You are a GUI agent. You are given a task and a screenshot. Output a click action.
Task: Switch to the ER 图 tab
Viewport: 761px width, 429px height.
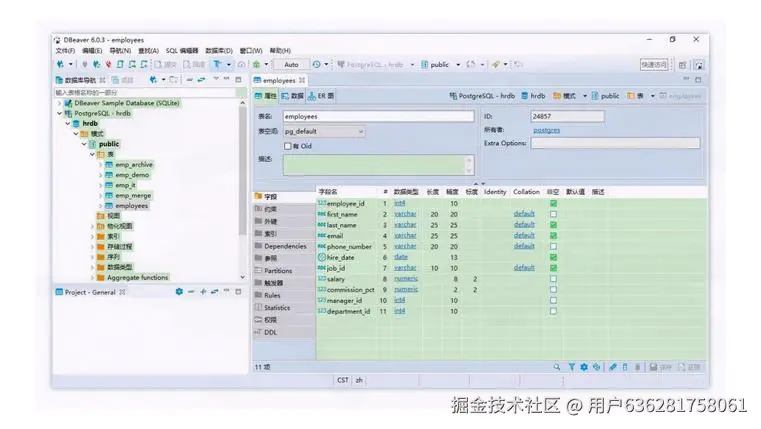(321, 96)
